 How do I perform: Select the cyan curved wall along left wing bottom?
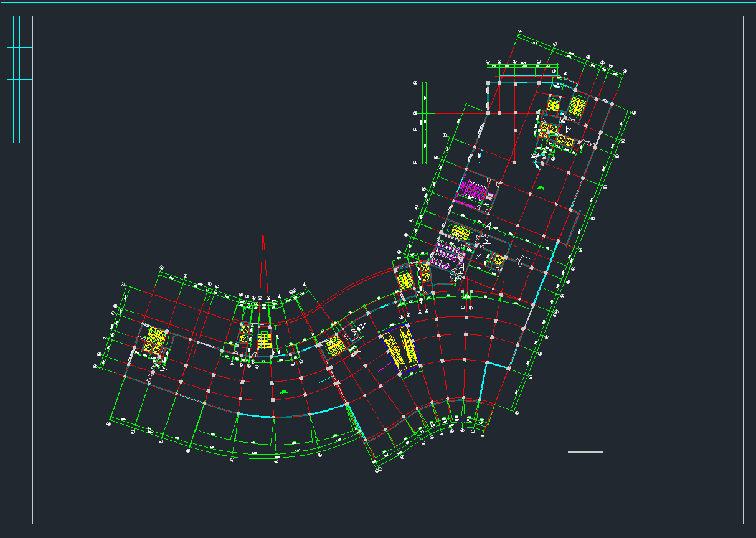[255, 415]
